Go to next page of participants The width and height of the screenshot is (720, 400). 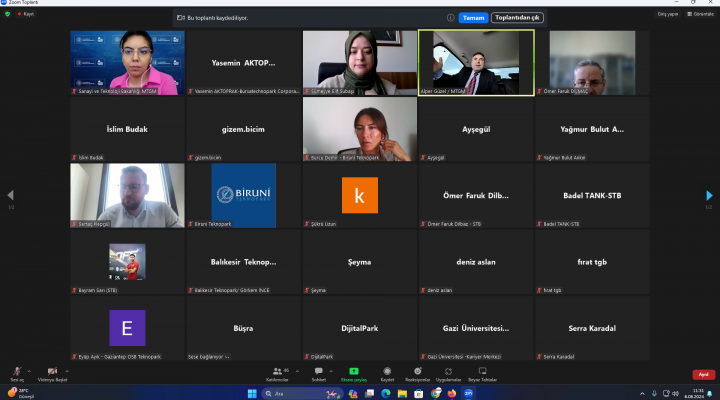click(x=709, y=195)
